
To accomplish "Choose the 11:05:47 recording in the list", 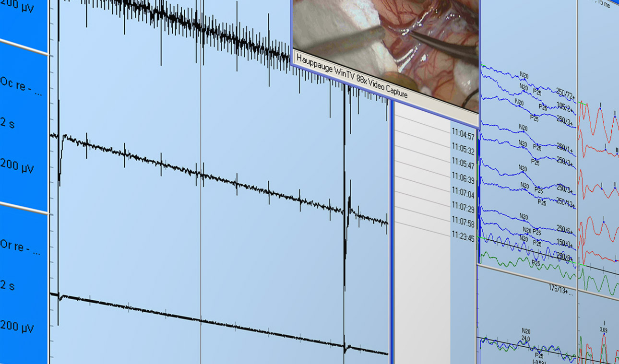I will (463, 166).
